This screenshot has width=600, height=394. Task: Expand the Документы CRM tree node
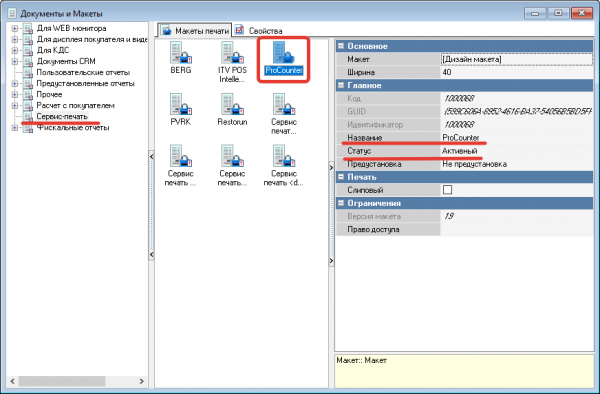point(15,62)
